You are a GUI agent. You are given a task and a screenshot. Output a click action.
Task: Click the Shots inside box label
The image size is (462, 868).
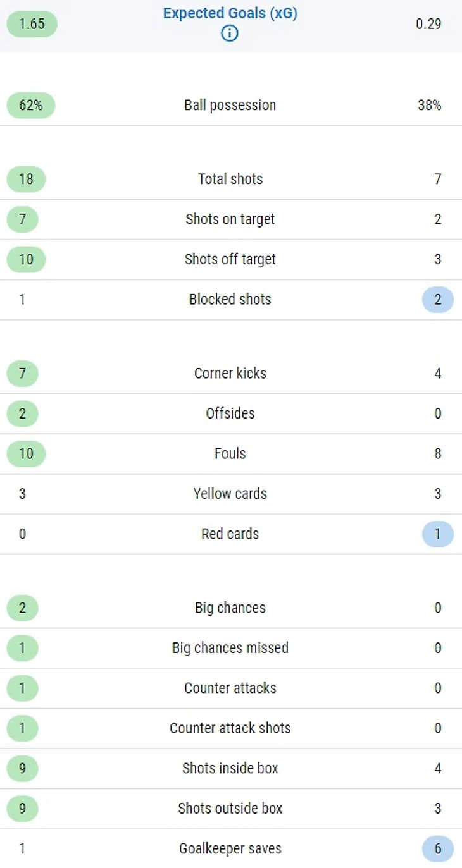230,768
